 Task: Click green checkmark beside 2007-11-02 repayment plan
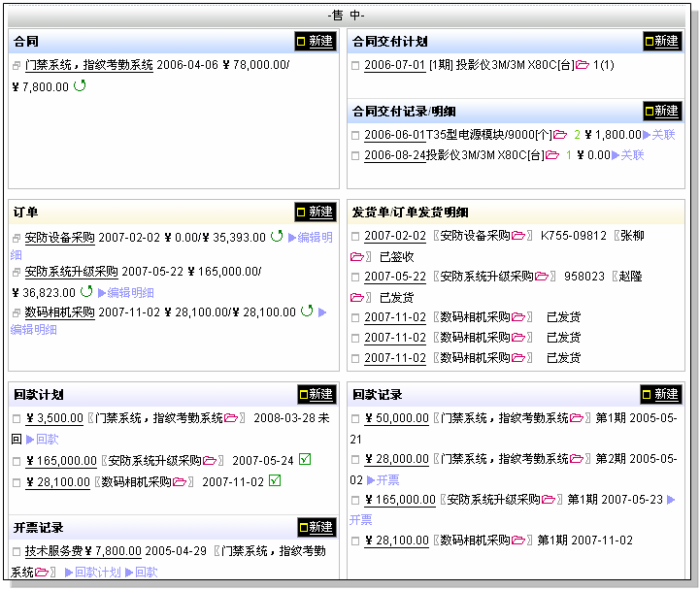pos(275,480)
